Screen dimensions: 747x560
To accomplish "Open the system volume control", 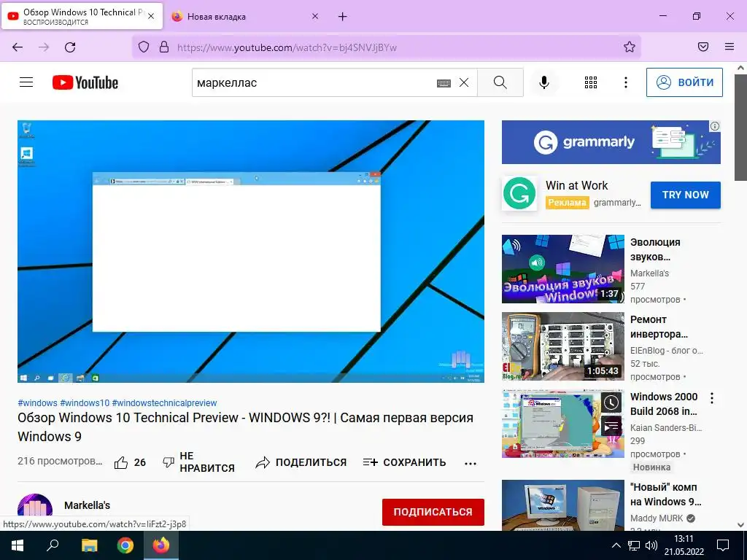I will tap(651, 545).
